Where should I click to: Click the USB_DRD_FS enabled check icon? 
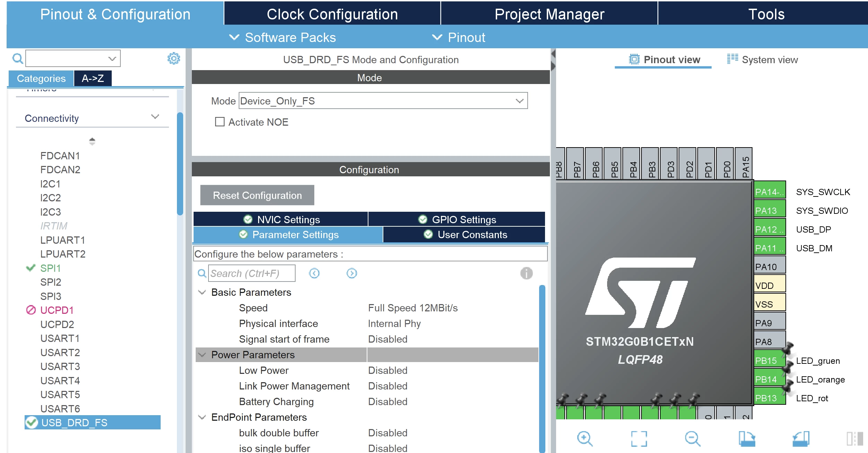click(32, 422)
